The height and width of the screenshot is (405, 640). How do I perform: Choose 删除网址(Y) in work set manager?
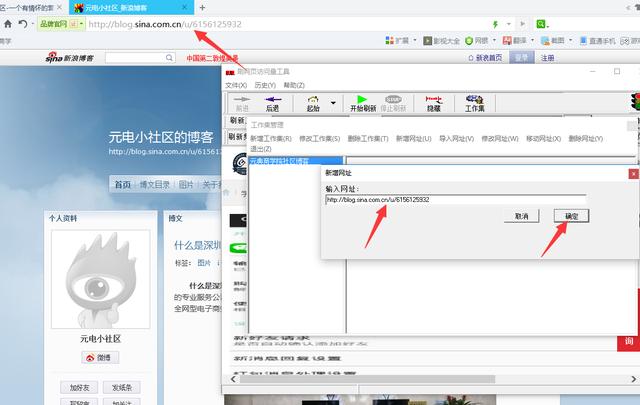point(586,139)
